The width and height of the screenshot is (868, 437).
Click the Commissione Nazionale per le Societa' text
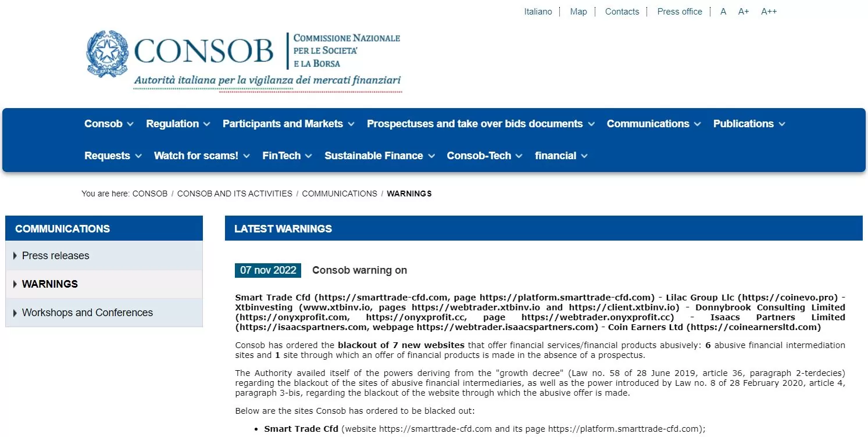[347, 51]
